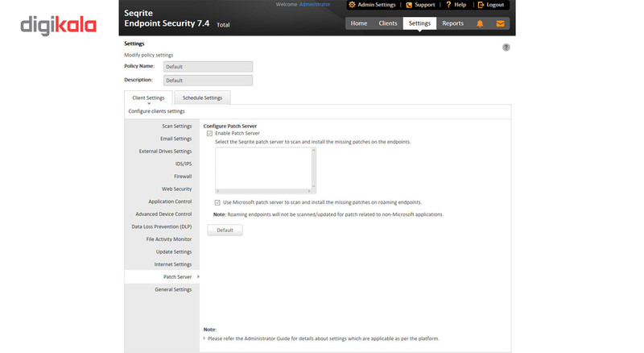Open Scan Settings in sidebar

176,127
